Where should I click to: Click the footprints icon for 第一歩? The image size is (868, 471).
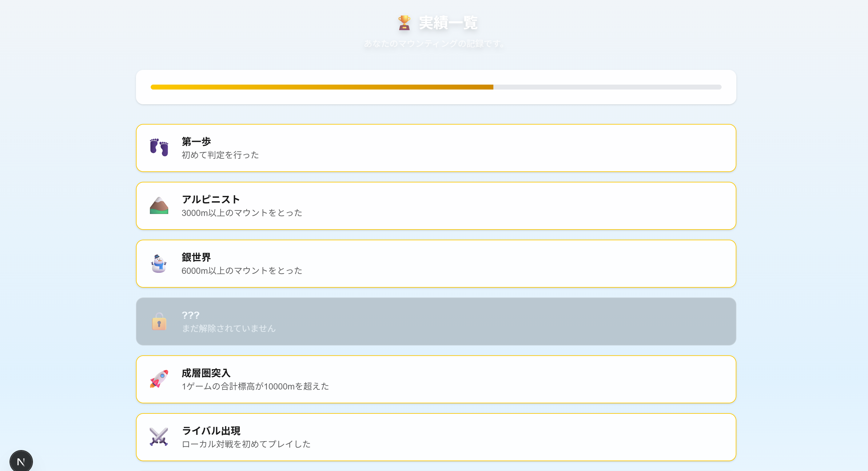click(159, 148)
